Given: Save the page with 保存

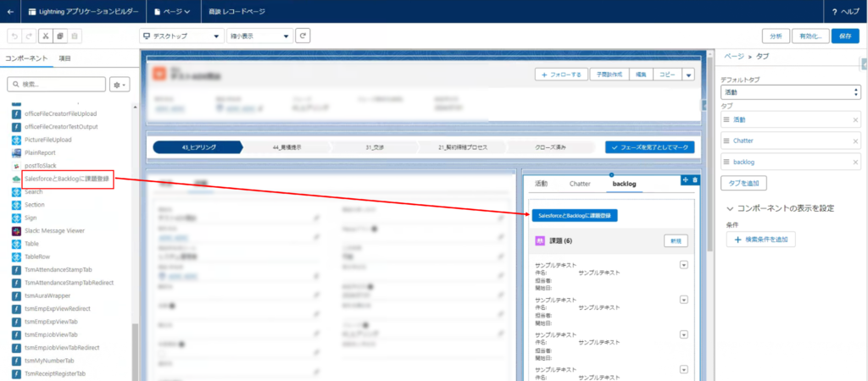Looking at the screenshot, I should click(x=845, y=36).
